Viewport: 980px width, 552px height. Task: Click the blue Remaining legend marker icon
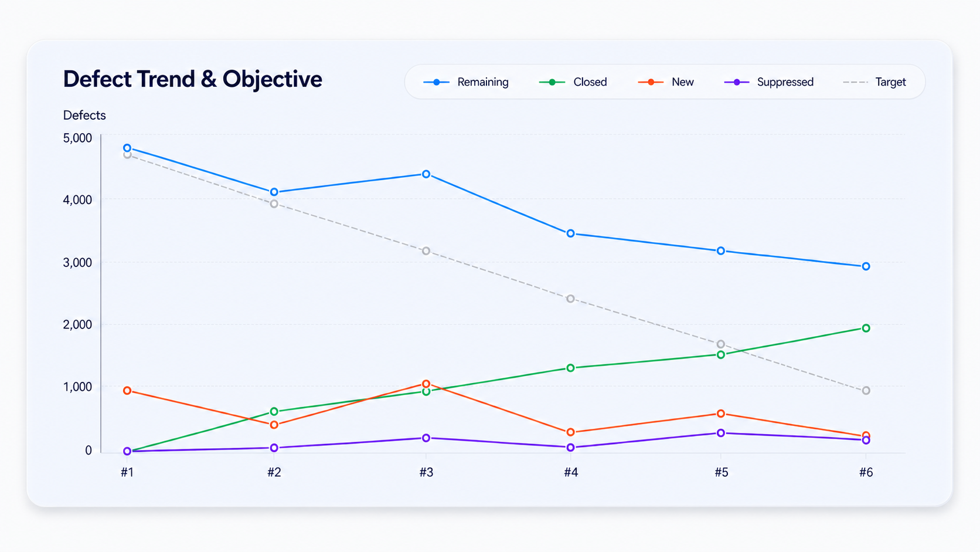[436, 82]
